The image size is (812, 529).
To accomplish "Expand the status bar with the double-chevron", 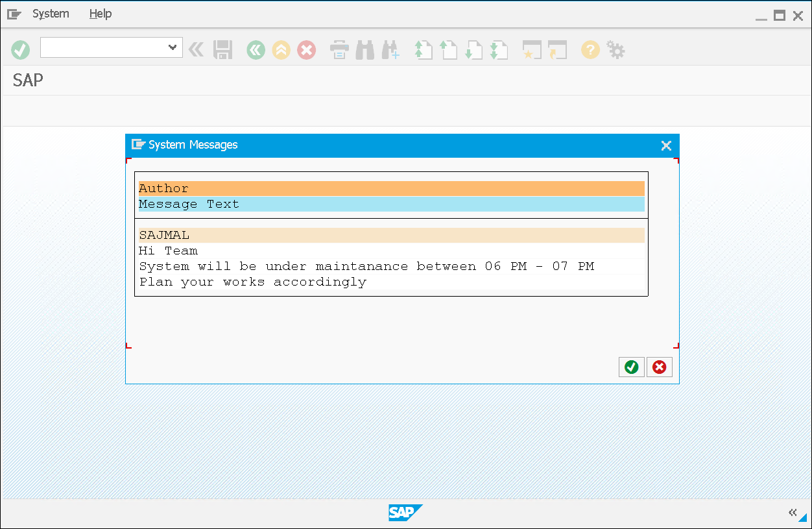I will point(793,512).
